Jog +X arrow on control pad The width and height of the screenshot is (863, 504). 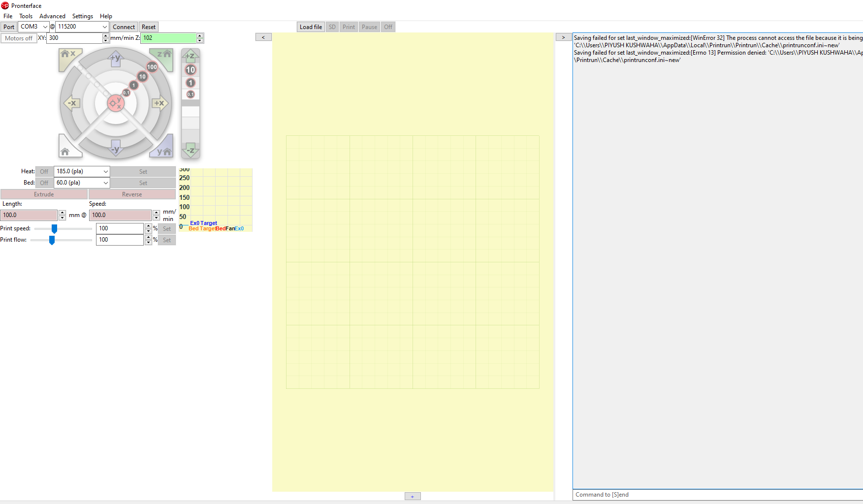coord(160,103)
